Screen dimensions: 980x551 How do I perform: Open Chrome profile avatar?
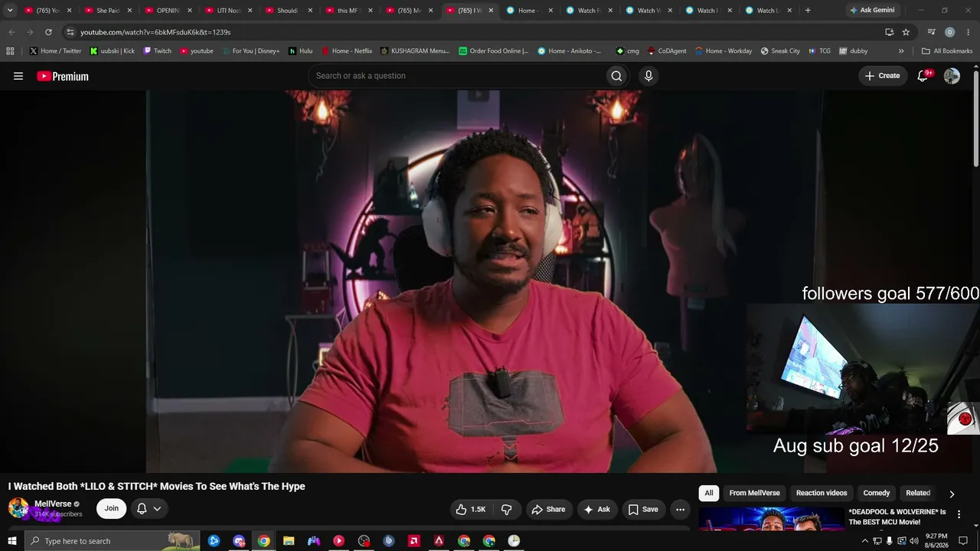click(949, 32)
